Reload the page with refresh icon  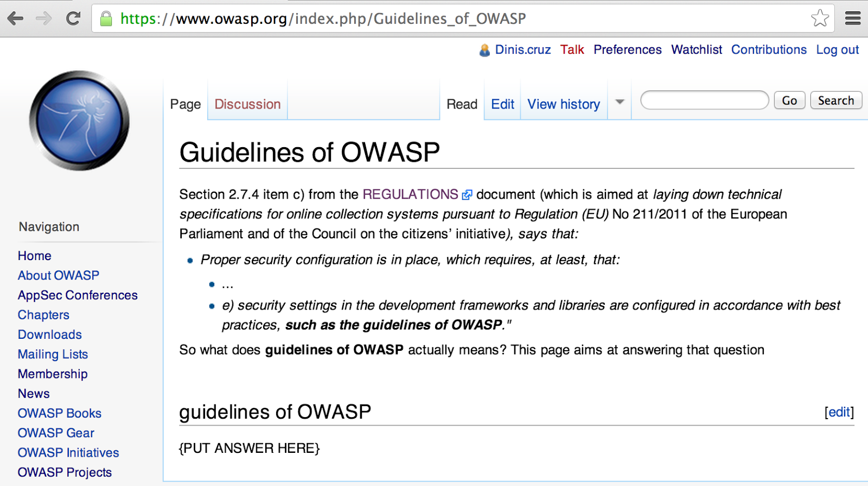(73, 18)
